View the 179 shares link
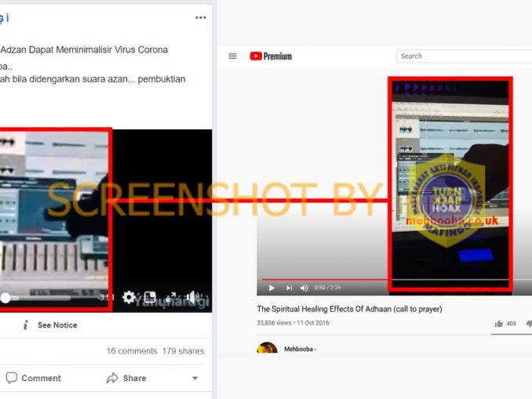The width and height of the screenshot is (532, 399). tap(183, 351)
